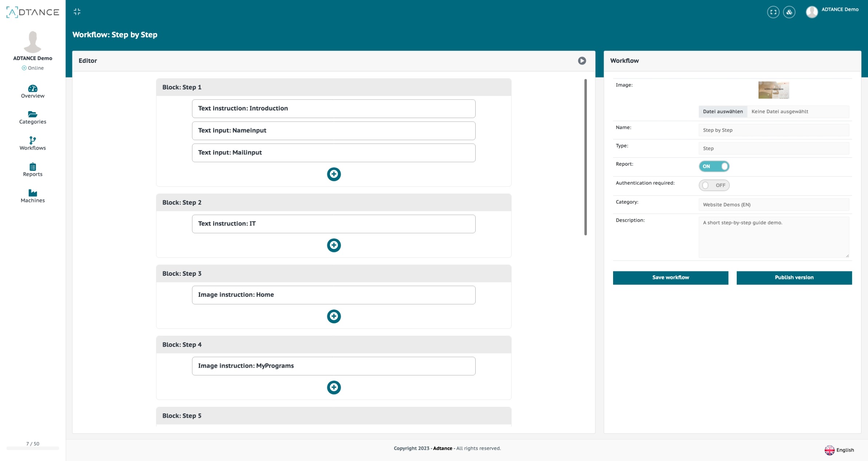Image resolution: width=868 pixels, height=461 pixels.
Task: Click the Block: Step 2 header
Action: point(333,202)
